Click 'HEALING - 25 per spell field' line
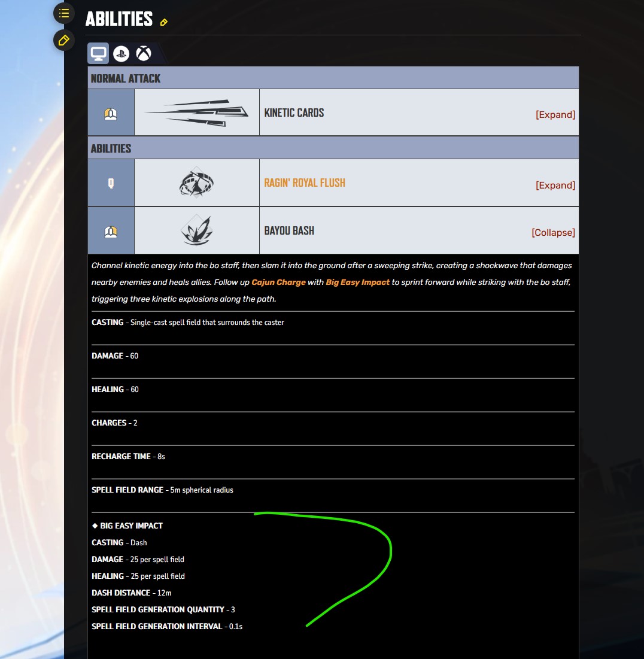The image size is (644, 659). [x=138, y=576]
